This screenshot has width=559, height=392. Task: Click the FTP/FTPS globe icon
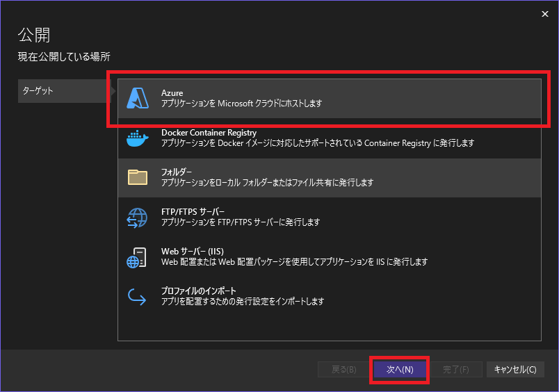tap(137, 218)
